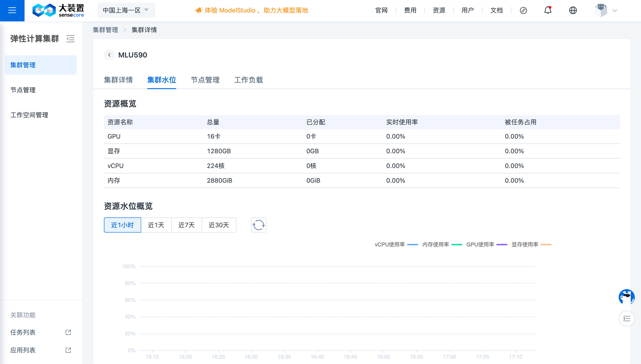This screenshot has width=641, height=364.
Task: Click the 内存 row name cell
Action: [x=114, y=180]
